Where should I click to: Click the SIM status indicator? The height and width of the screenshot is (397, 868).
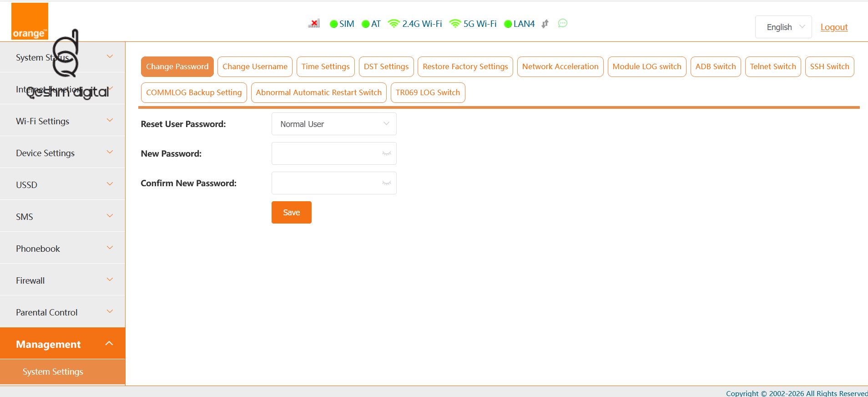pyautogui.click(x=342, y=24)
